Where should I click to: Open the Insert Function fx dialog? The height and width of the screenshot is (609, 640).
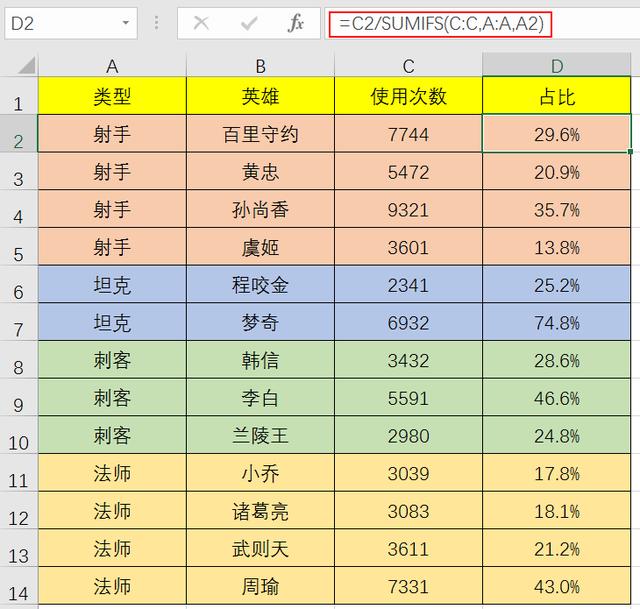(x=296, y=23)
